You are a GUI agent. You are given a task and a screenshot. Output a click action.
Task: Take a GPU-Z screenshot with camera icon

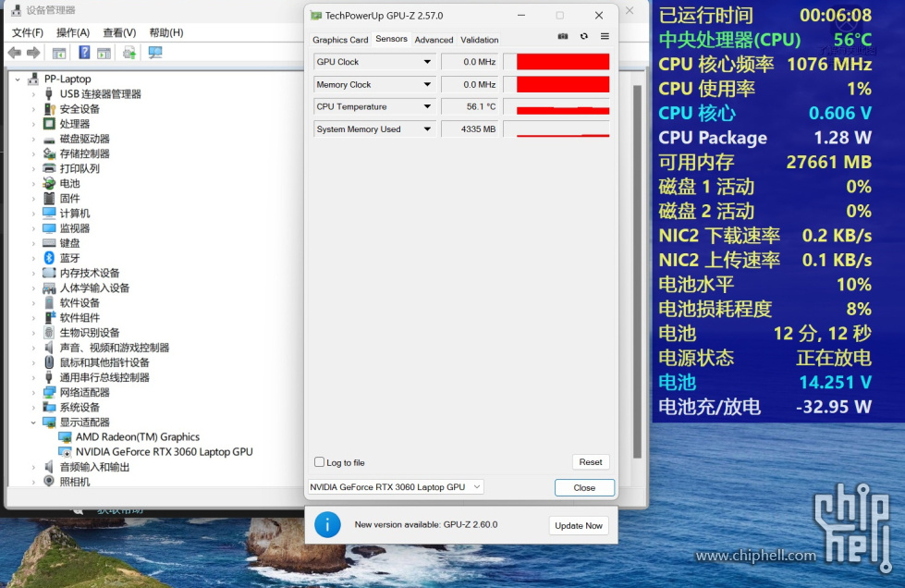563,36
